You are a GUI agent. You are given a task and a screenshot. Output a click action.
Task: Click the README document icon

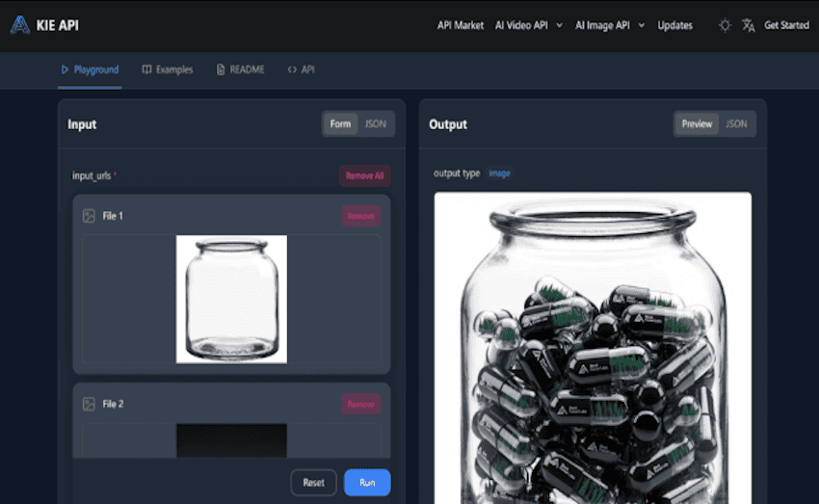[221, 69]
